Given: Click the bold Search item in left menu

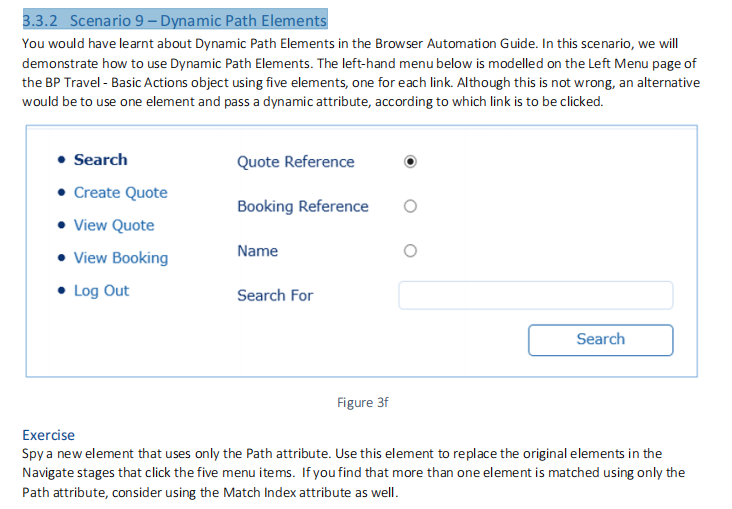Looking at the screenshot, I should pos(100,160).
